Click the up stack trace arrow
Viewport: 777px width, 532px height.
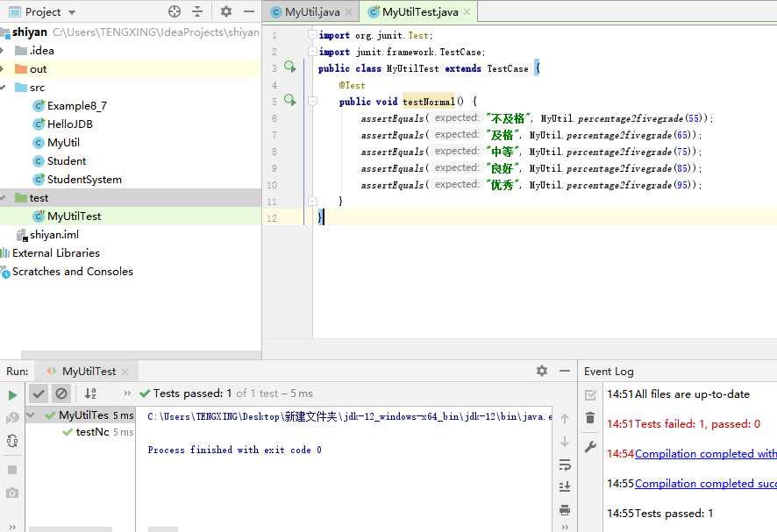565,419
